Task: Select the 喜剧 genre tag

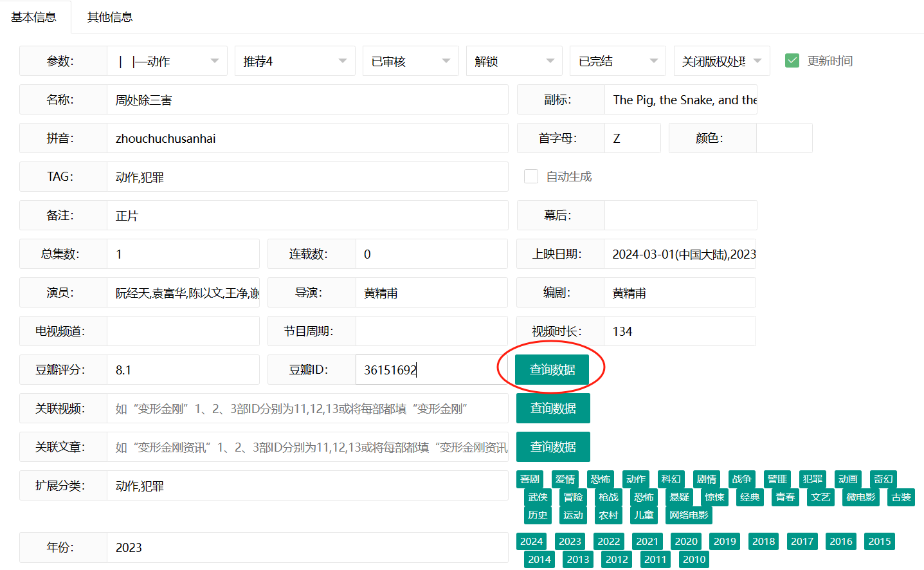Action: (530, 479)
